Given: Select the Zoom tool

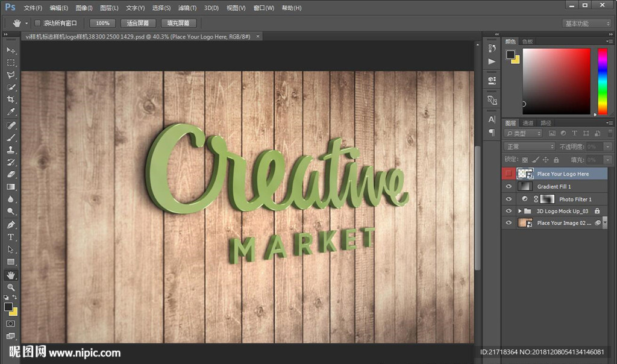Looking at the screenshot, I should 11,287.
